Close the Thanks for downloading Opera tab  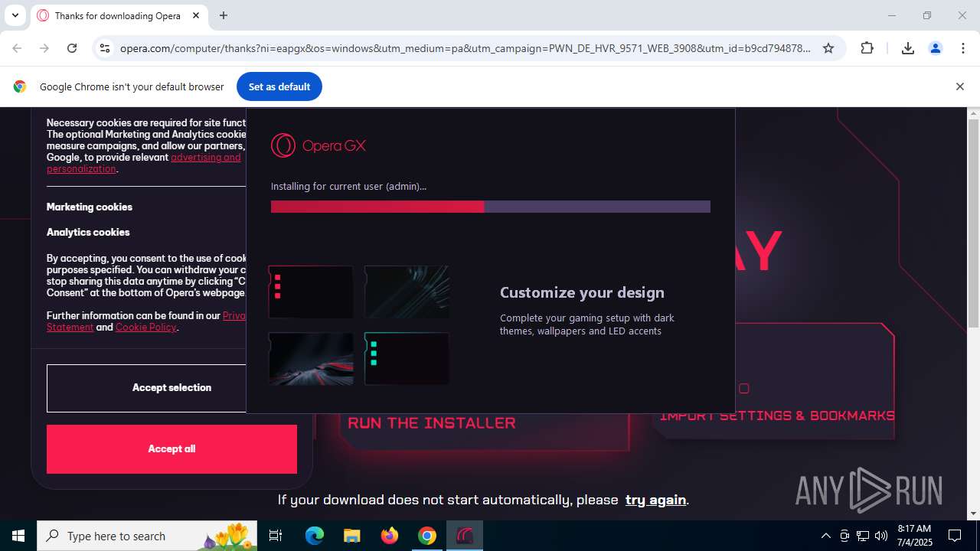[196, 15]
